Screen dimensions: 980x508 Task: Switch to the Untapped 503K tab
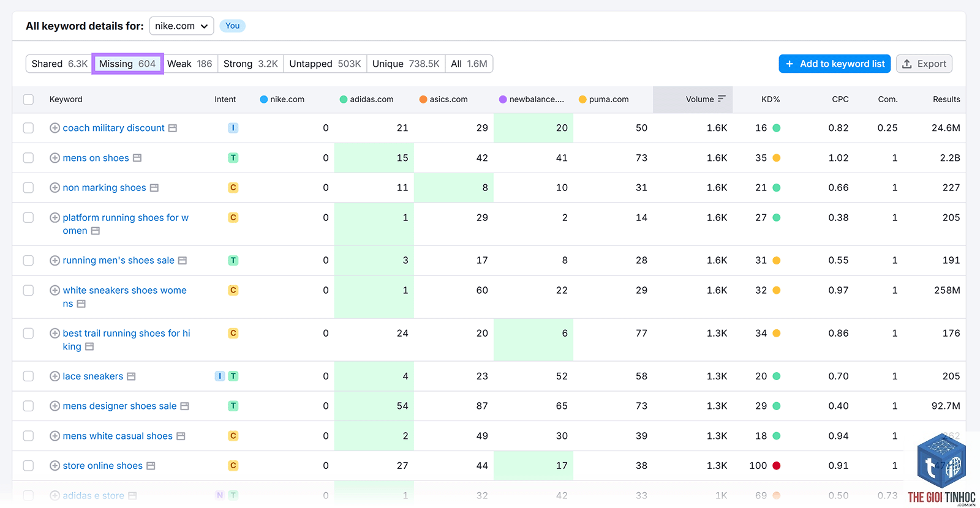point(325,64)
